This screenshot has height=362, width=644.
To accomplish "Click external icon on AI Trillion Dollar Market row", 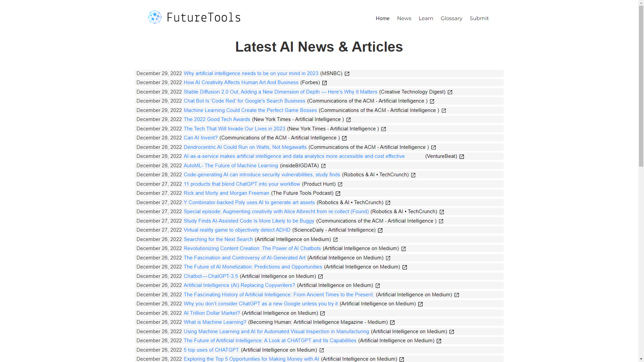I will [x=323, y=313].
